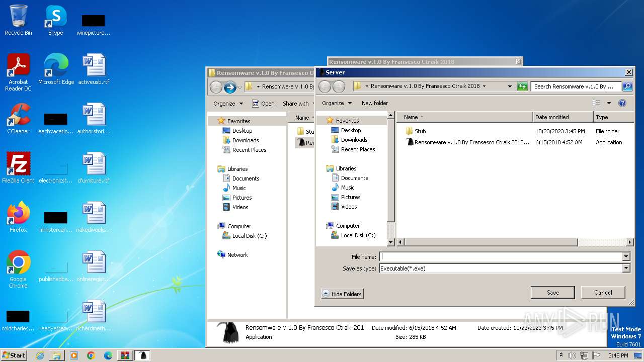
Task: Sort by Date modified column
Action: (x=563, y=117)
